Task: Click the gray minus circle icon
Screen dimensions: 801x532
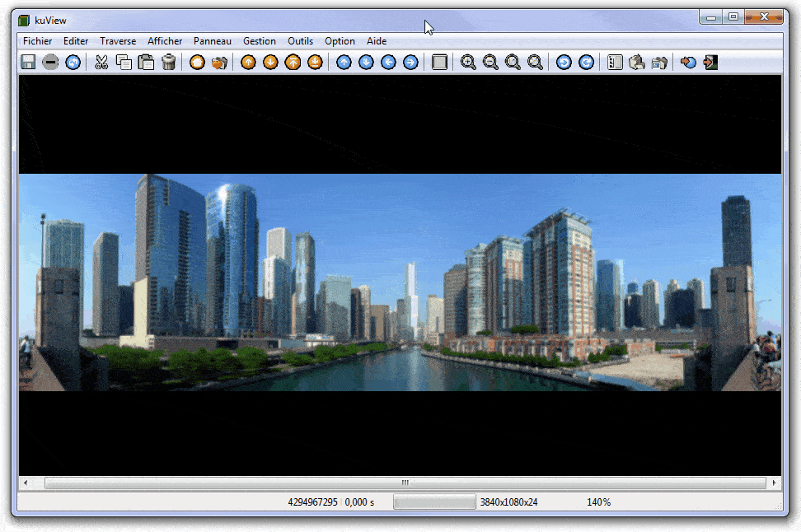Action: pyautogui.click(x=50, y=63)
